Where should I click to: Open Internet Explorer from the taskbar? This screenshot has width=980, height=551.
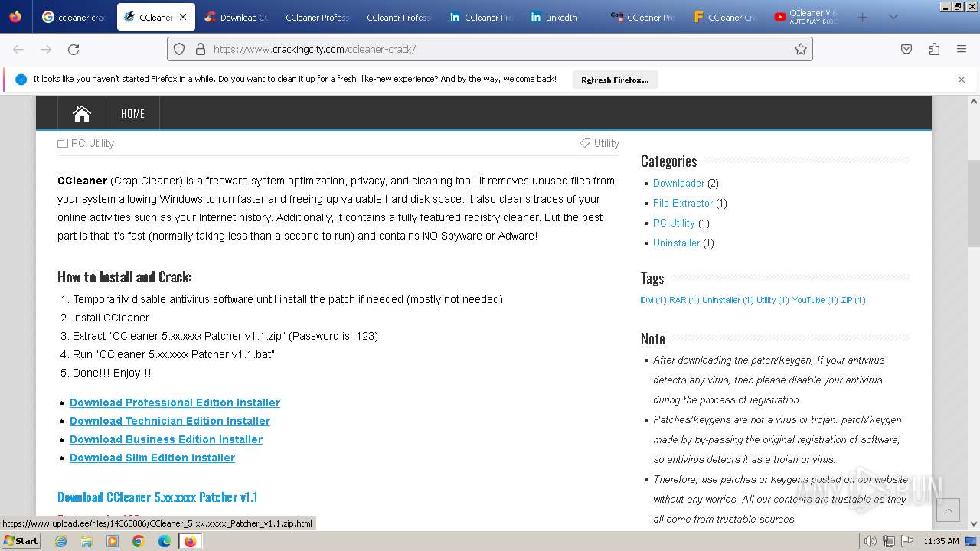tap(60, 541)
